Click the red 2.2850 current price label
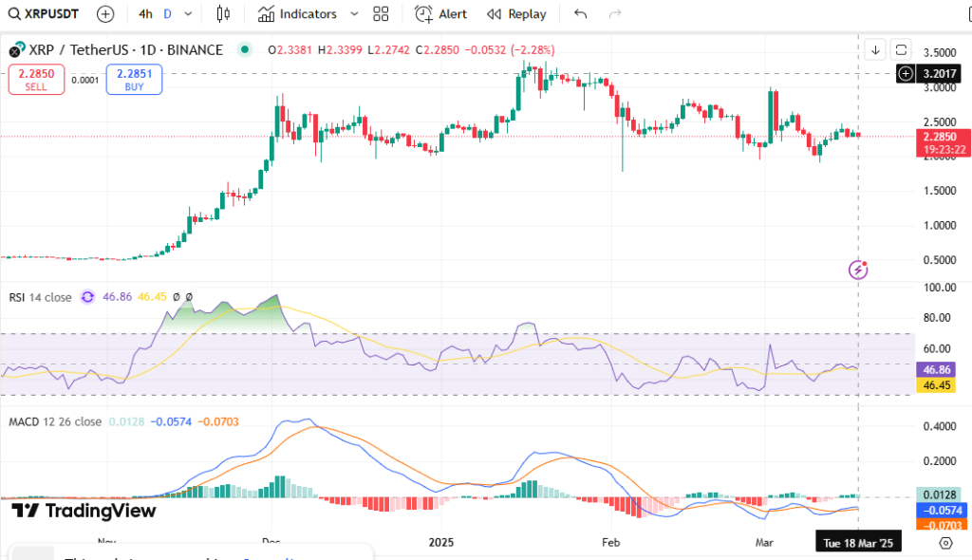972x560 pixels. pos(944,142)
